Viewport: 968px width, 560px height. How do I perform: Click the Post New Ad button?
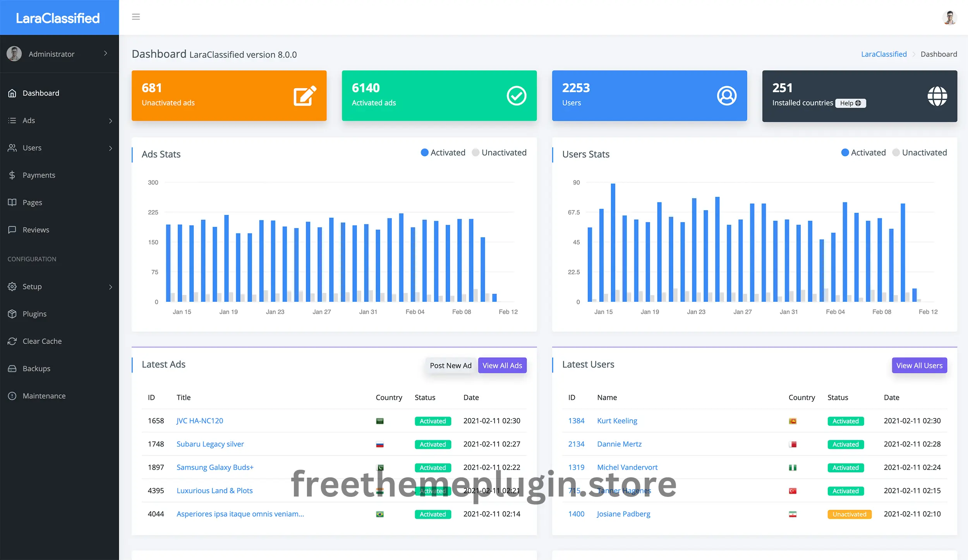(450, 365)
